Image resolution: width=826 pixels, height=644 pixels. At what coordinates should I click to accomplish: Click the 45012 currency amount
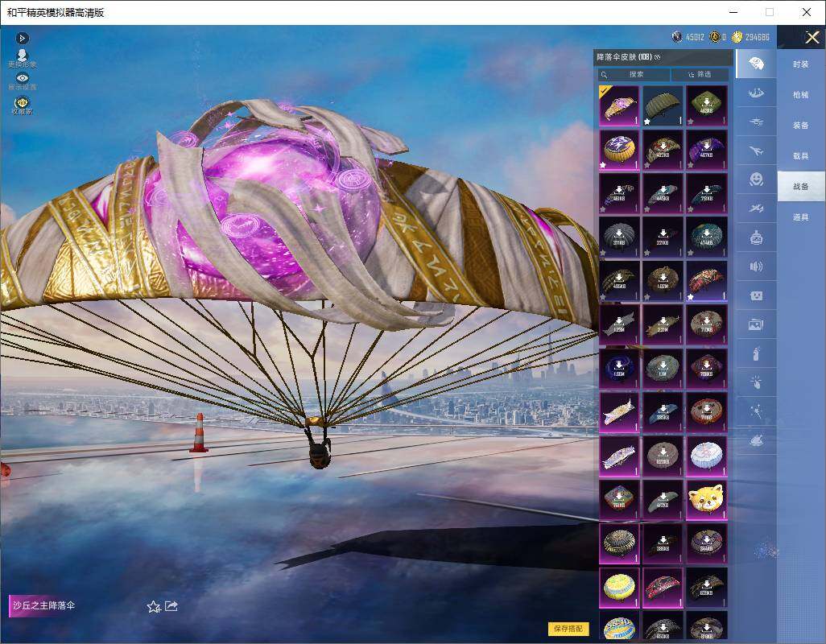coord(695,37)
